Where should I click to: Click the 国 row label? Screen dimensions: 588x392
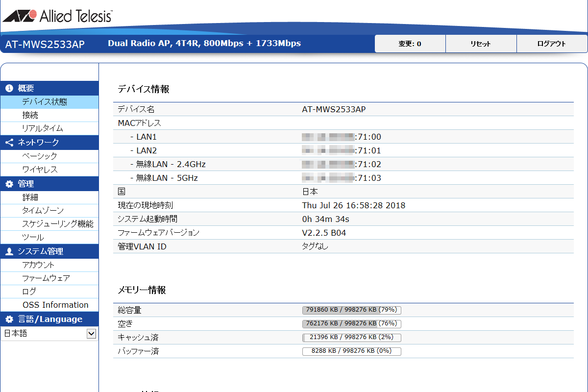click(x=122, y=192)
